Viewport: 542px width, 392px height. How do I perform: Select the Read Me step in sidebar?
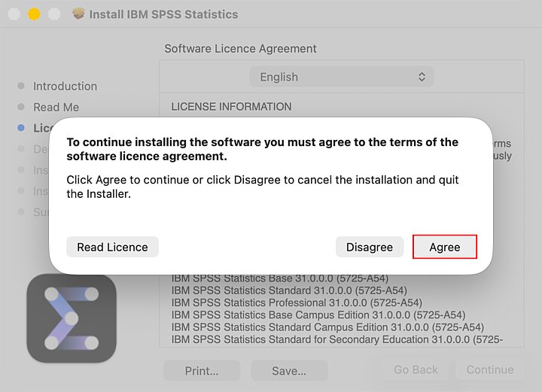click(56, 107)
